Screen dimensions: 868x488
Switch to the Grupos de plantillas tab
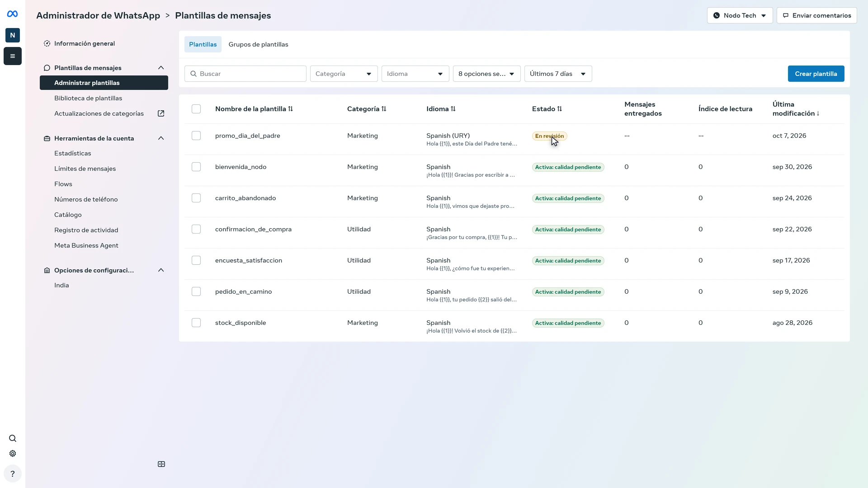point(259,44)
